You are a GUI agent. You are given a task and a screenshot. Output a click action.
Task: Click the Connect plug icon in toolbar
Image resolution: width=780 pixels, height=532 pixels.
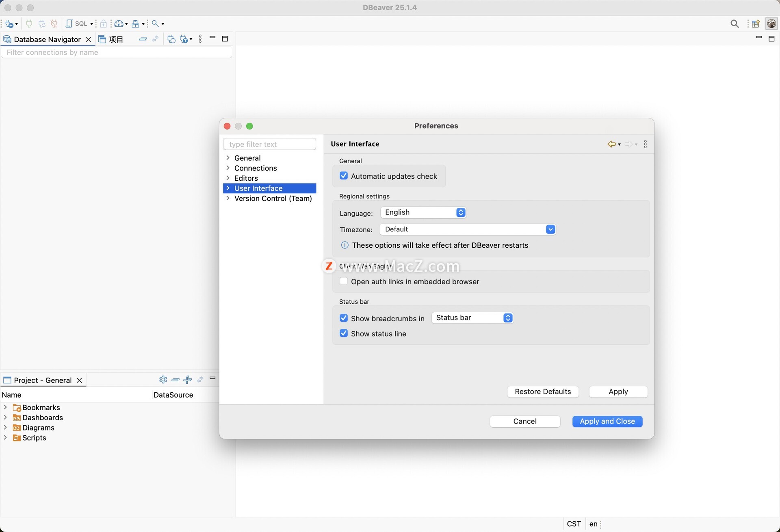[x=29, y=24]
